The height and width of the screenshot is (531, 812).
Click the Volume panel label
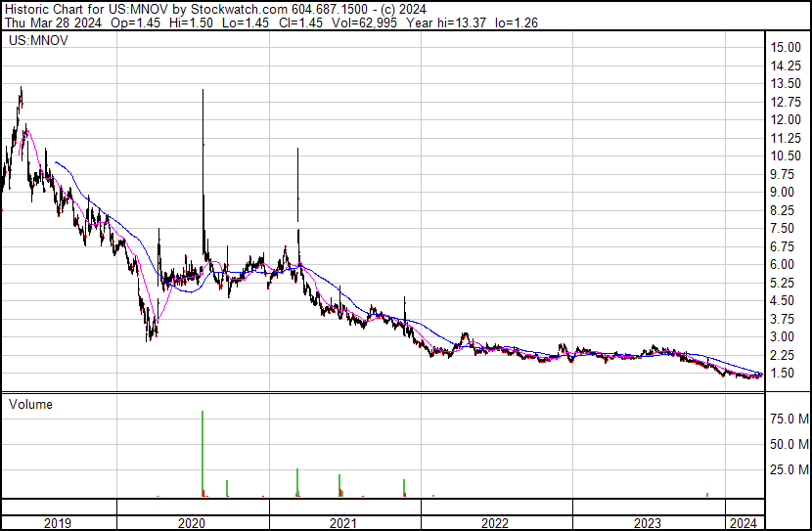click(31, 404)
